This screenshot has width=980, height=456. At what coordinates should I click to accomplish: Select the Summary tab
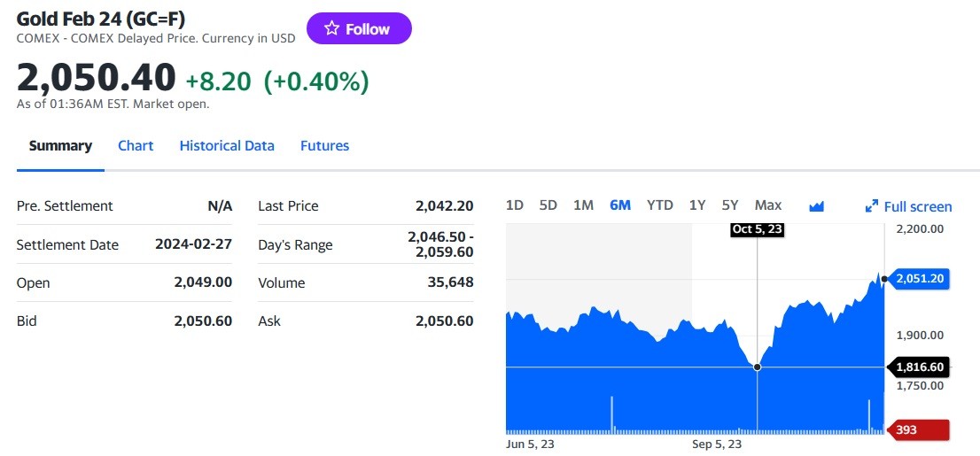point(60,146)
